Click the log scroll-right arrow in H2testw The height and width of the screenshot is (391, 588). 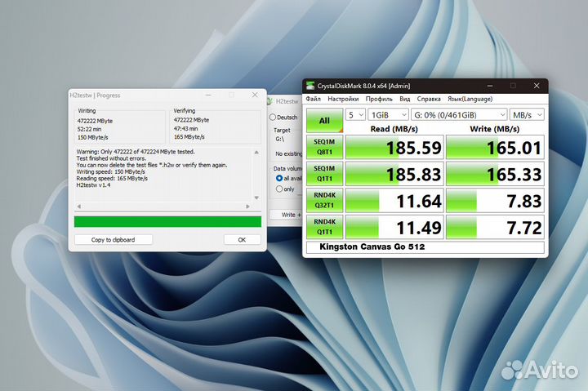247,207
